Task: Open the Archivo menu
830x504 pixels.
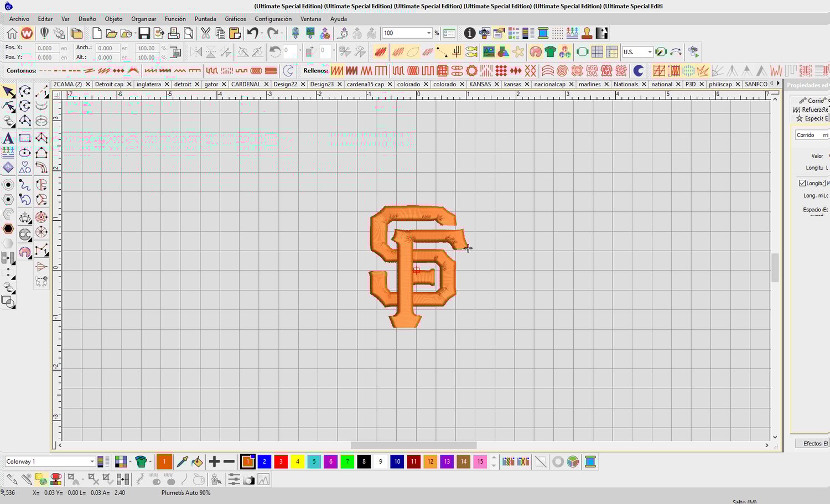Action: pos(19,19)
